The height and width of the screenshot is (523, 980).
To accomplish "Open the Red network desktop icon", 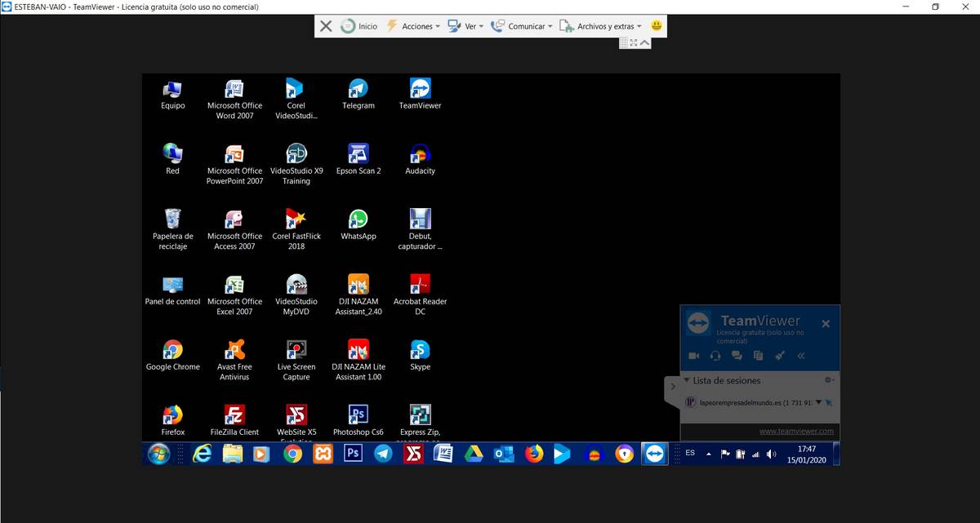I will pyautogui.click(x=172, y=160).
